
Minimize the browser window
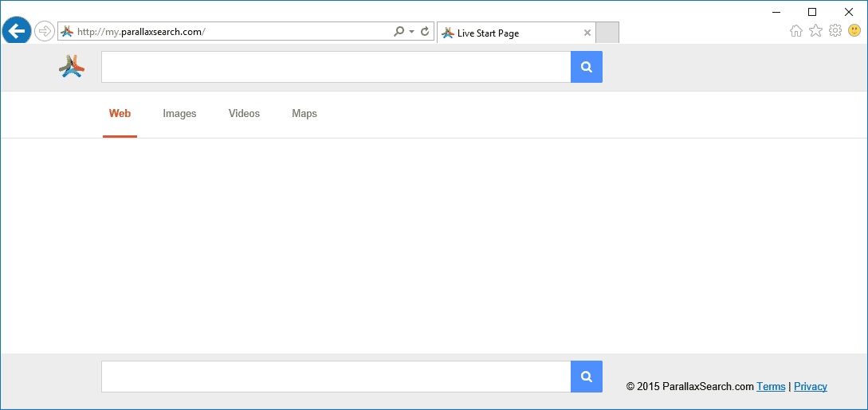click(x=776, y=12)
